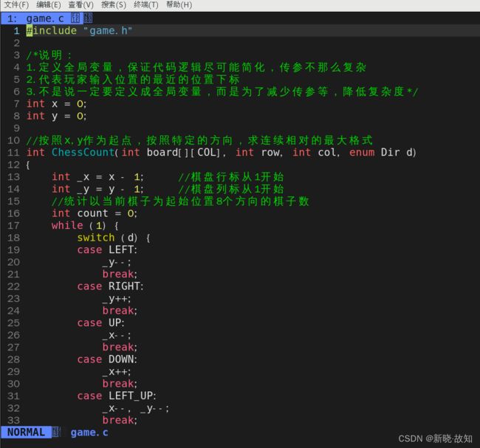Open the 编辑(E) menu
This screenshot has width=480, height=448.
tap(48, 5)
